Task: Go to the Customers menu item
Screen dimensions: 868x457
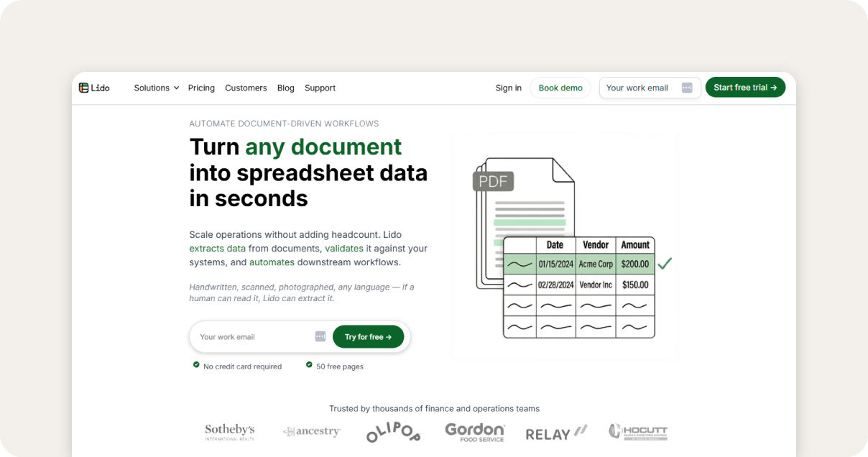Action: pyautogui.click(x=246, y=88)
